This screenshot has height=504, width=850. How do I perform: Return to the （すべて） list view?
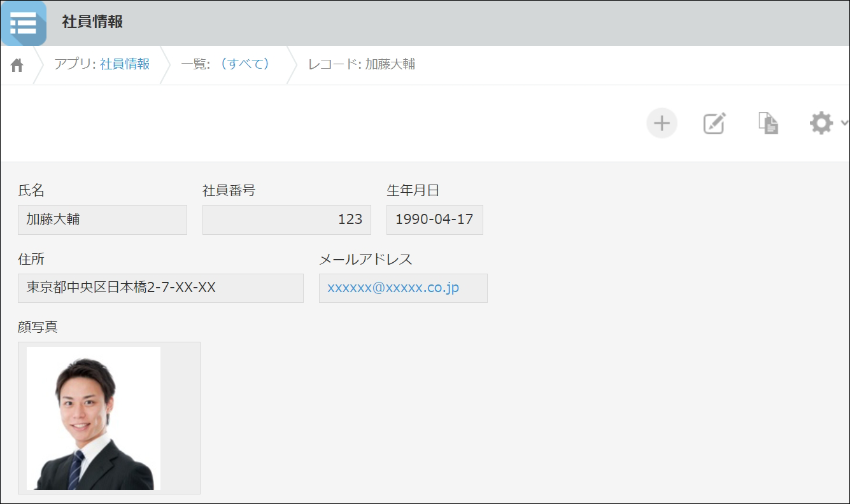coord(244,64)
